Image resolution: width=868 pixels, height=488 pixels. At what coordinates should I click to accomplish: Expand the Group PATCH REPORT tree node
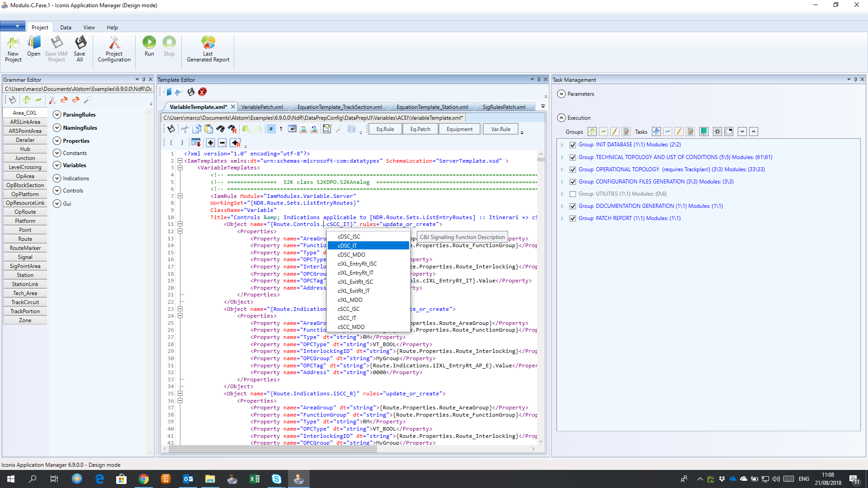tap(562, 218)
